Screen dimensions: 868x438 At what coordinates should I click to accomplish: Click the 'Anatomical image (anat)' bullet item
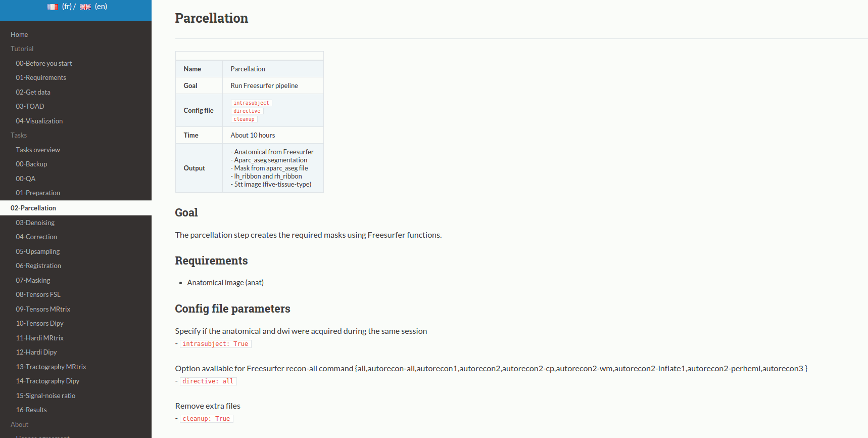click(x=225, y=283)
